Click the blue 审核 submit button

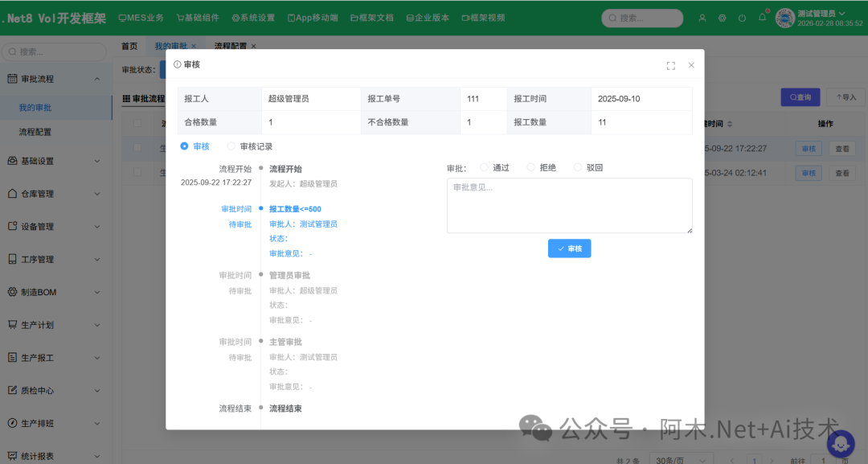(x=569, y=248)
